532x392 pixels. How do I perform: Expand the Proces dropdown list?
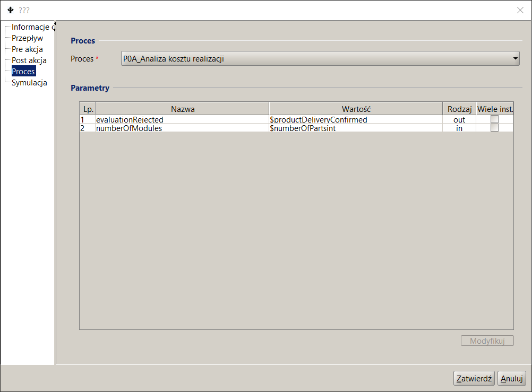click(515, 59)
